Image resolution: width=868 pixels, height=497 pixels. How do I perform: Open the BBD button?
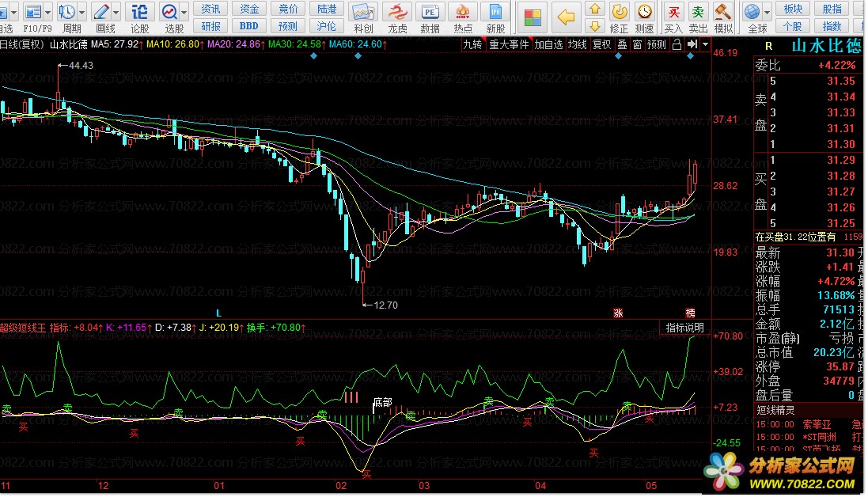pos(249,26)
